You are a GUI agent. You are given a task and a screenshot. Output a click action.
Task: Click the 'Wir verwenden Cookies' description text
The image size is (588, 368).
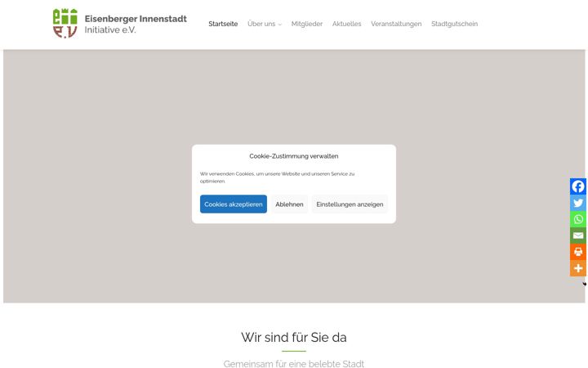277,177
